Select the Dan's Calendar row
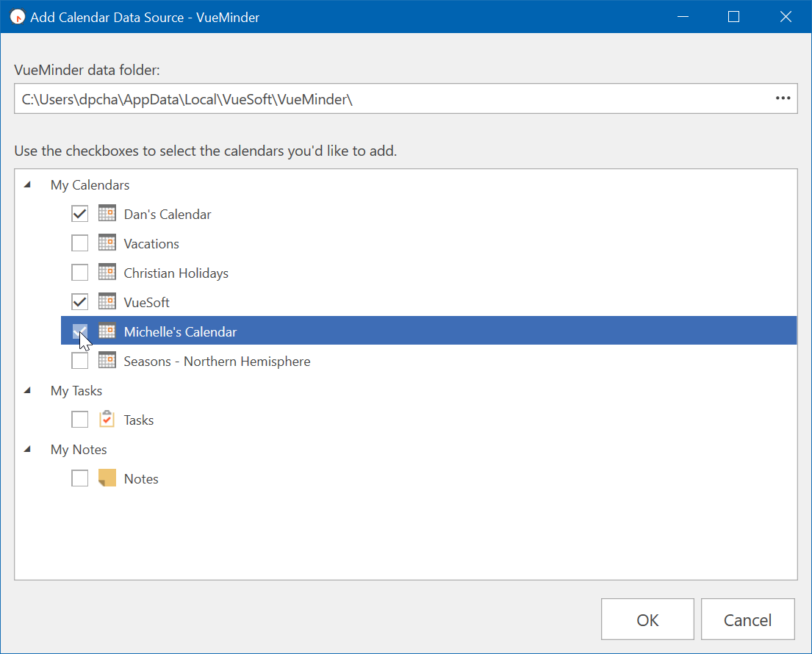The height and width of the screenshot is (654, 812). tap(168, 215)
